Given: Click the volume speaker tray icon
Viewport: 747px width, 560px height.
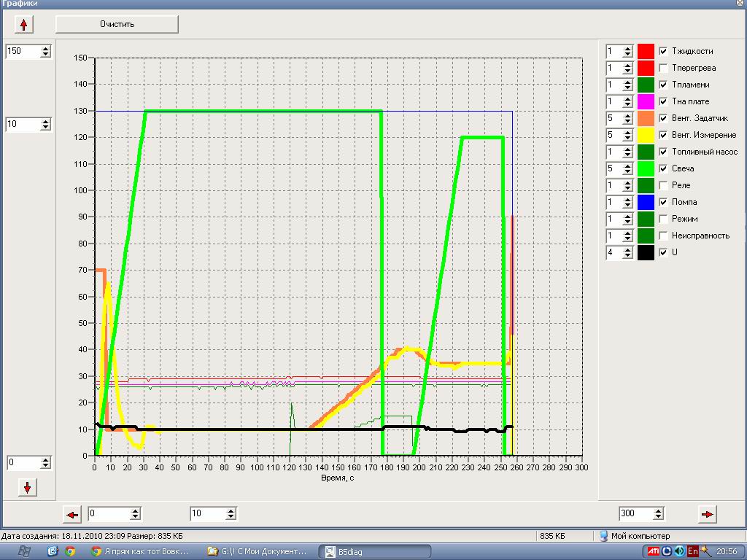Looking at the screenshot, I should click(x=680, y=551).
